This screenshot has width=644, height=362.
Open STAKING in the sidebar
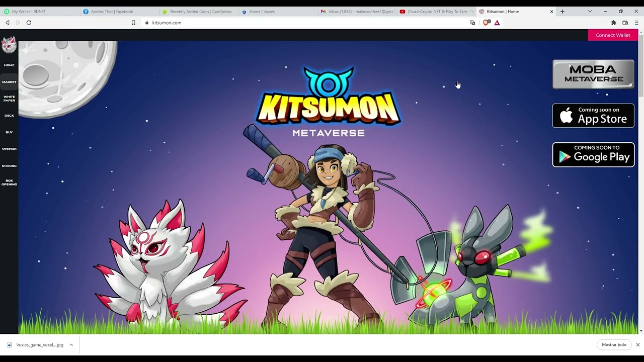tap(9, 166)
